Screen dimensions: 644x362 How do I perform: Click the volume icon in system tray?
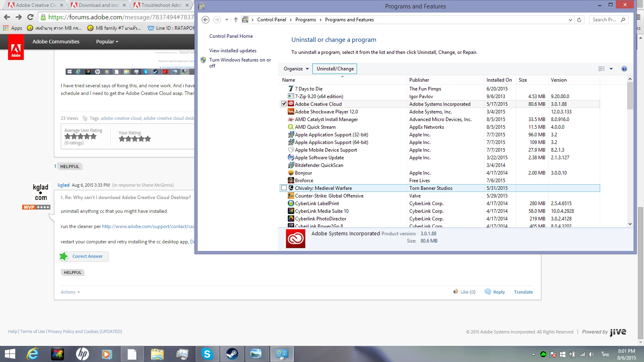point(591,354)
